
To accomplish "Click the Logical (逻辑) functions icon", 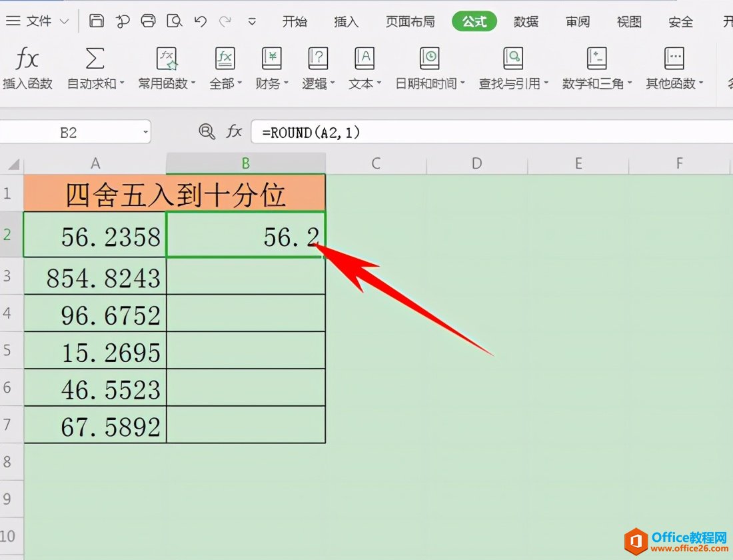I will pyautogui.click(x=318, y=60).
